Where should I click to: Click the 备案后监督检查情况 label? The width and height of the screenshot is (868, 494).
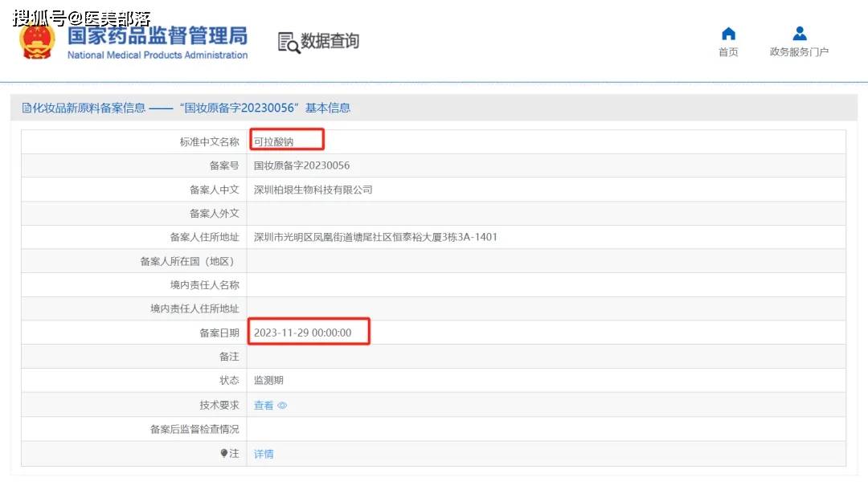pyautogui.click(x=194, y=429)
